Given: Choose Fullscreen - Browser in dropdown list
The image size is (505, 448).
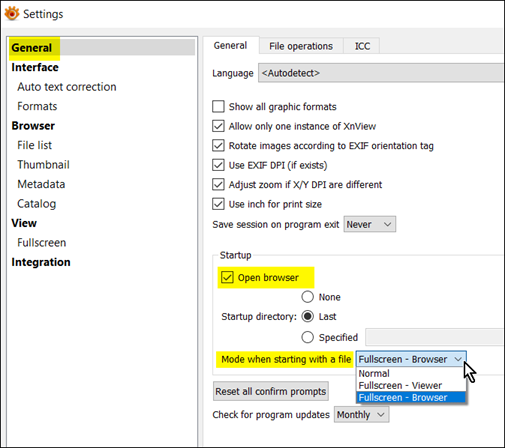Looking at the screenshot, I should point(411,398).
